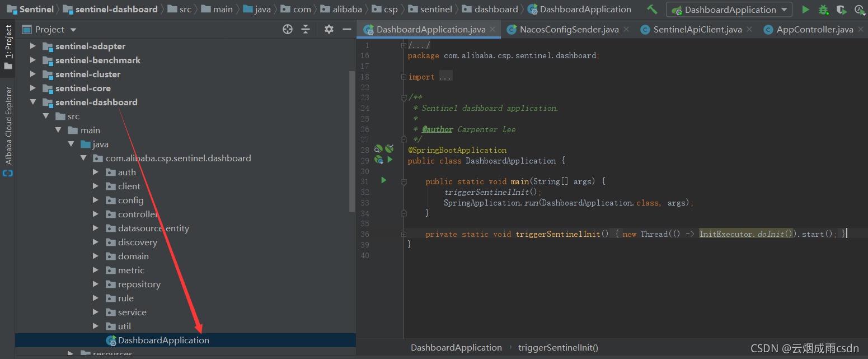Click the Spring search gutter icon at line 28

pos(379,148)
